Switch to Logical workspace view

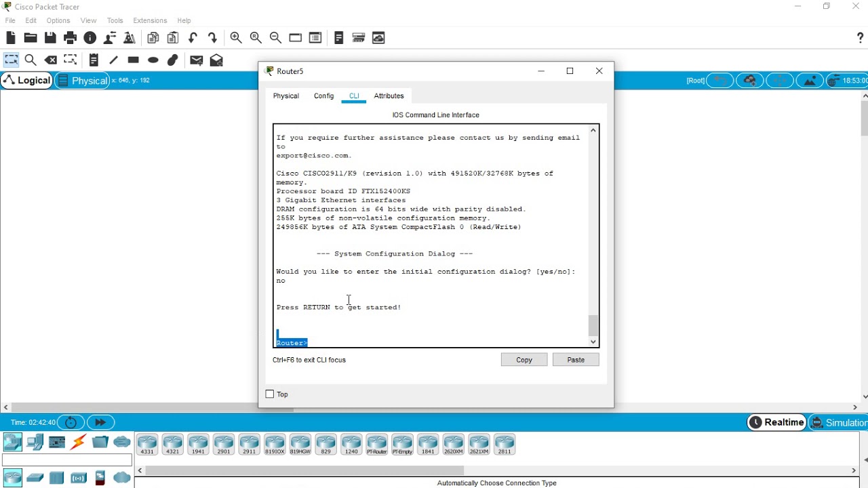26,81
